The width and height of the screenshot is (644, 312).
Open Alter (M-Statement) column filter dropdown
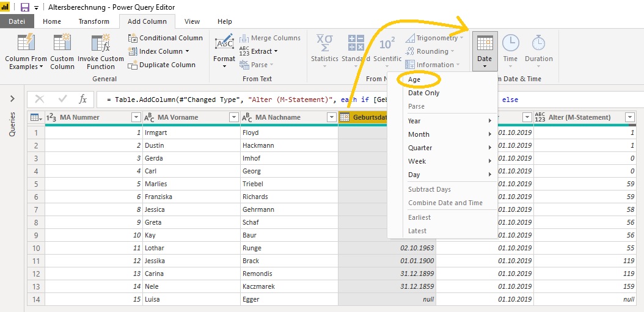(x=630, y=117)
